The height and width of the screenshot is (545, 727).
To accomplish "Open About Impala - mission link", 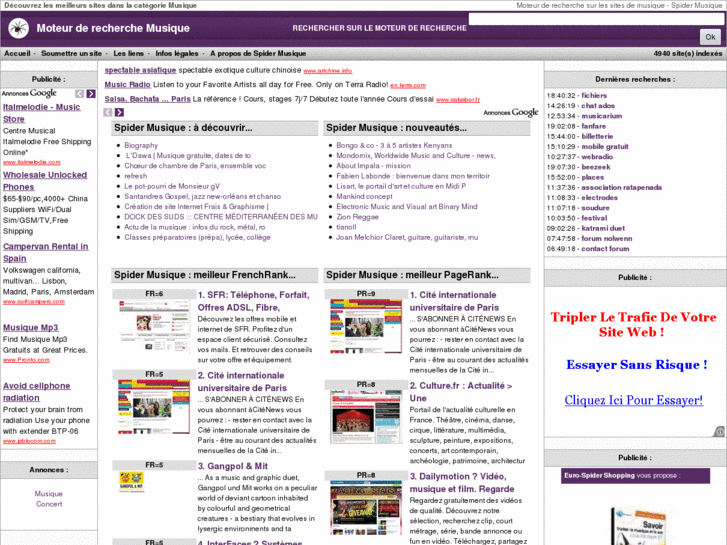I will coord(373,166).
